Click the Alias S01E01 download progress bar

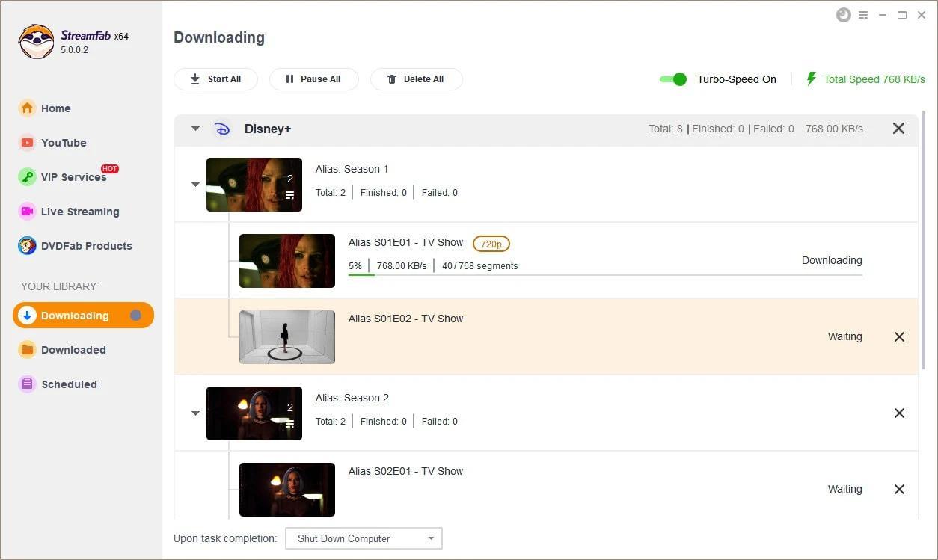(604, 275)
